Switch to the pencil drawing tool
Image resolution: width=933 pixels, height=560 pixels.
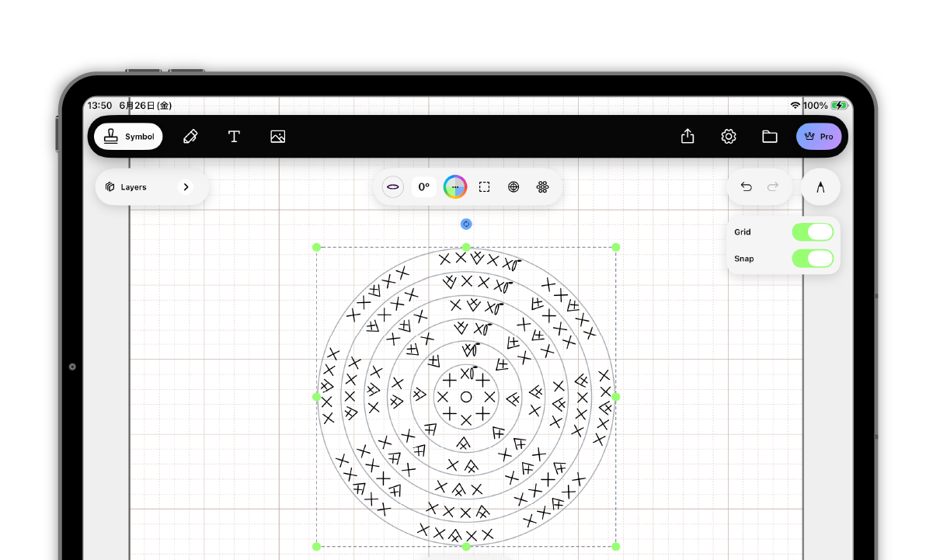point(190,137)
